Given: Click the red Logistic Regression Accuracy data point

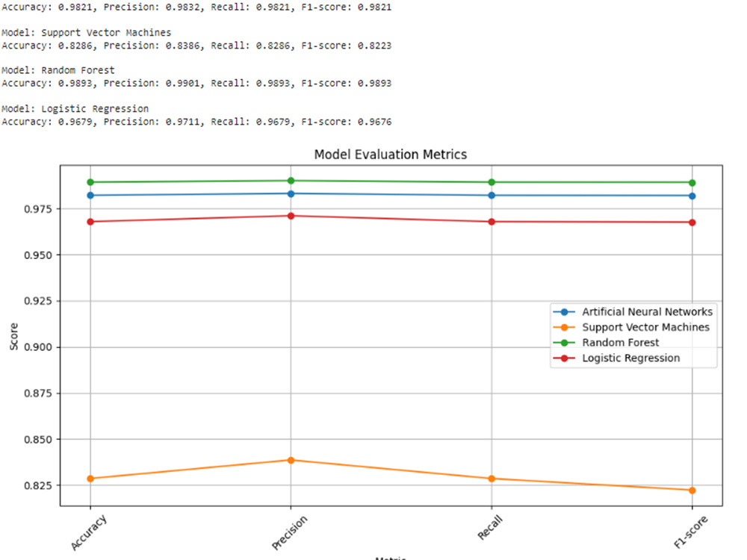Looking at the screenshot, I should coord(90,221).
